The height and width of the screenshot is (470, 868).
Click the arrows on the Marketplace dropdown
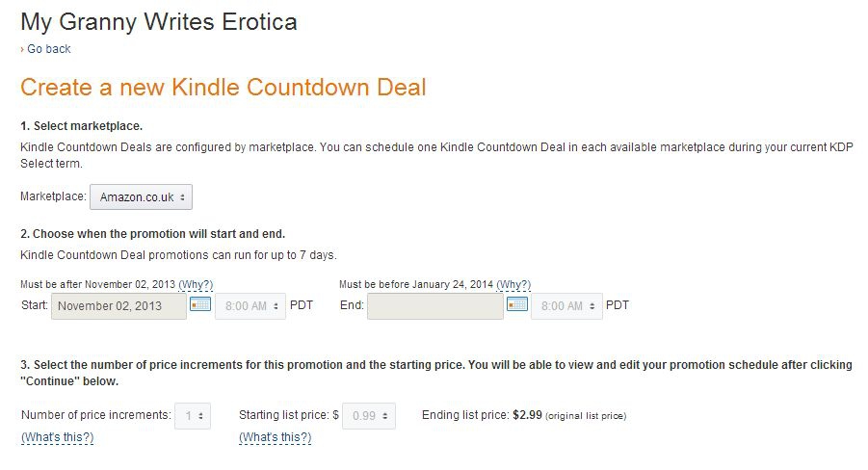point(182,197)
